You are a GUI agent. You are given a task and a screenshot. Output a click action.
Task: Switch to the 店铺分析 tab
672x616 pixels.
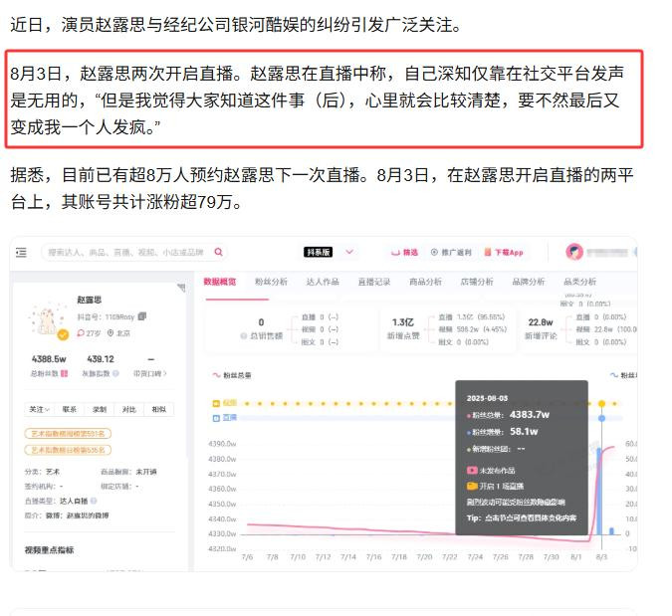[477, 282]
